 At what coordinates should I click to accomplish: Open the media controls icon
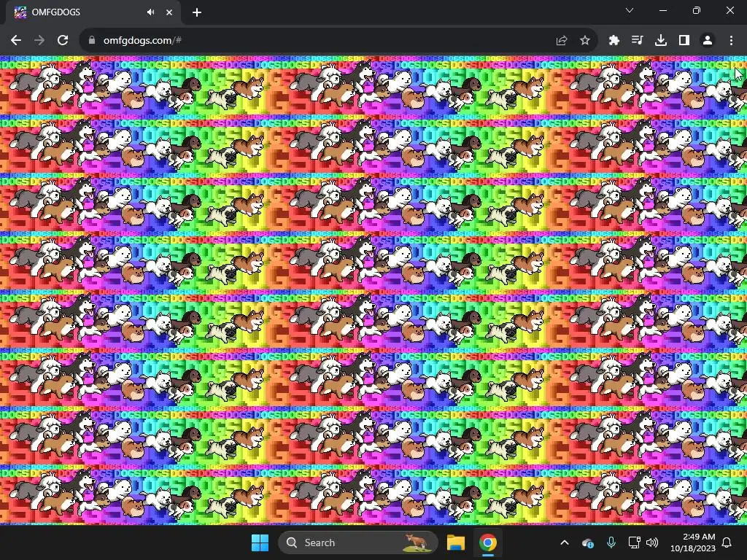coord(637,41)
